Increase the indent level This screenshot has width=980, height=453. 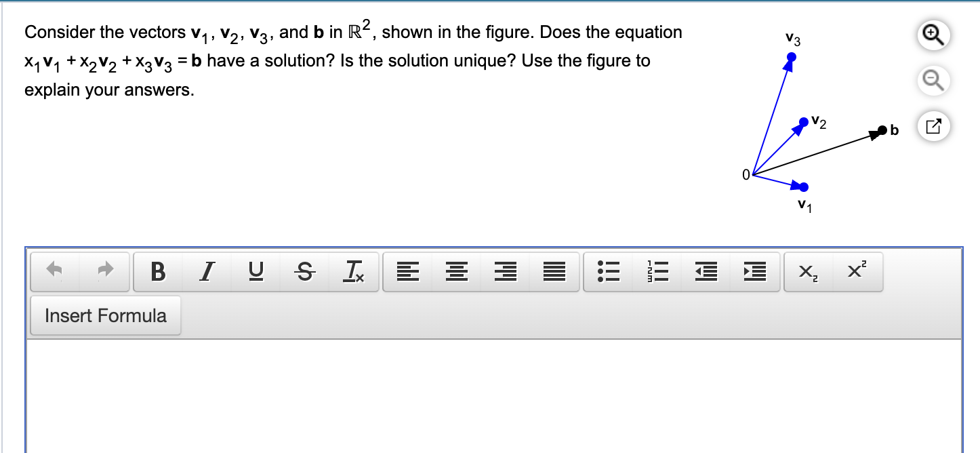754,271
